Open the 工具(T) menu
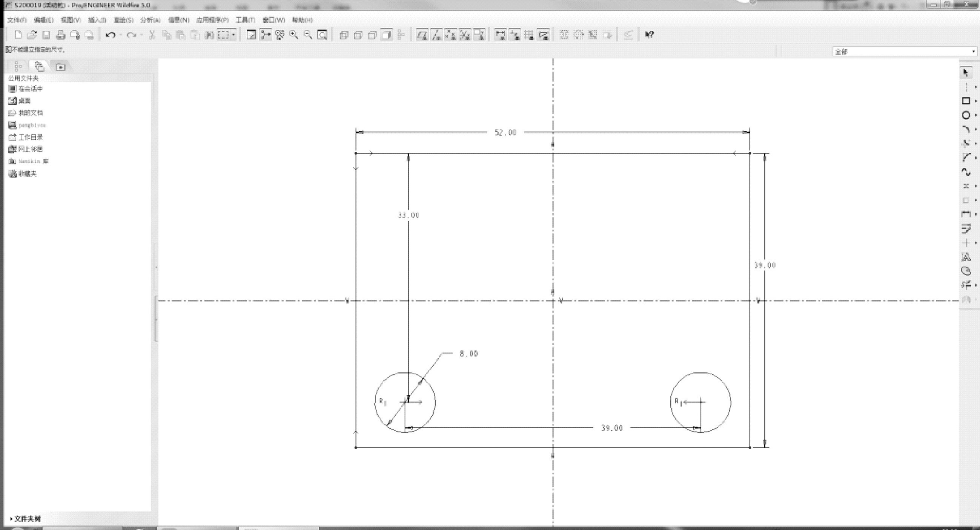This screenshot has height=530, width=980. [x=245, y=20]
